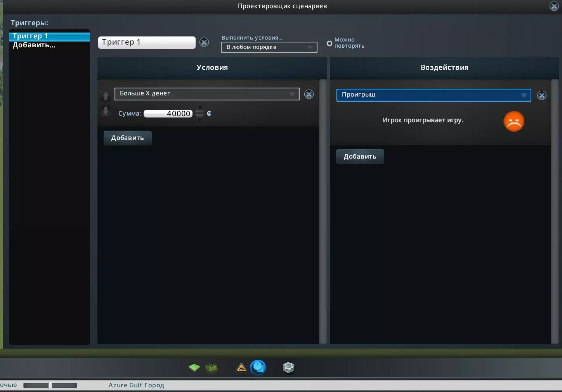Screen dimensions: 562x392
Task: Edit the trigger name field Триггер 1
Action: [x=147, y=42]
